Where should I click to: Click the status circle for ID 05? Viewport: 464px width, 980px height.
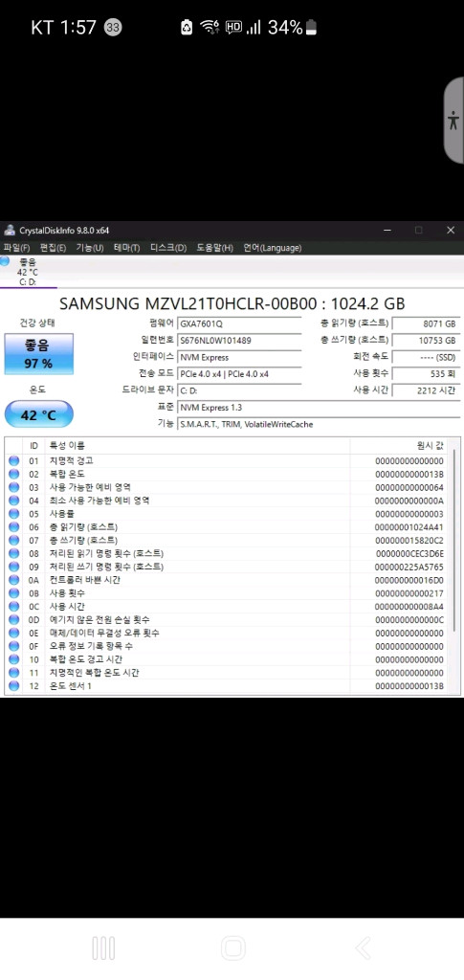pyautogui.click(x=13, y=514)
